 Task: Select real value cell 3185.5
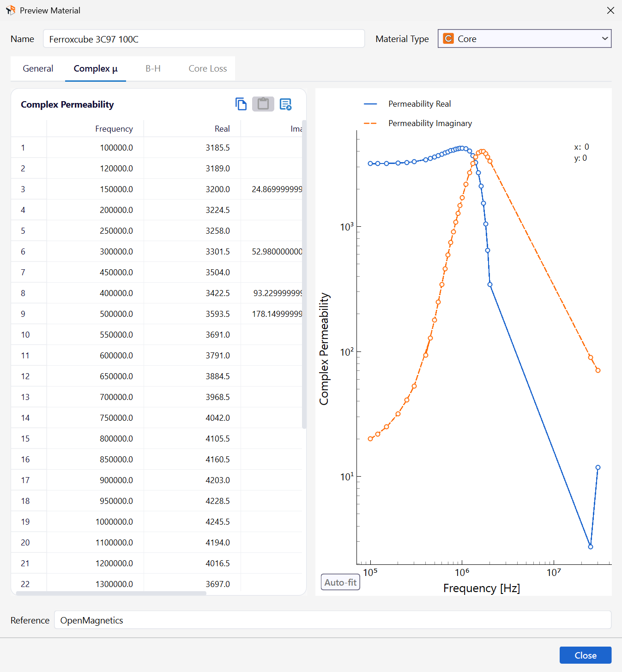(x=192, y=148)
